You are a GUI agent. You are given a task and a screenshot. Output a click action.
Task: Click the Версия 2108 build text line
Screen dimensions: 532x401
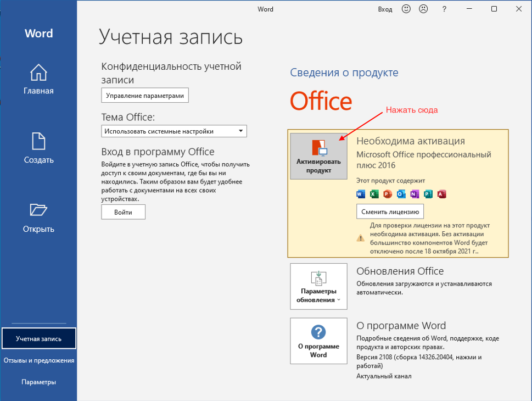pyautogui.click(x=419, y=361)
